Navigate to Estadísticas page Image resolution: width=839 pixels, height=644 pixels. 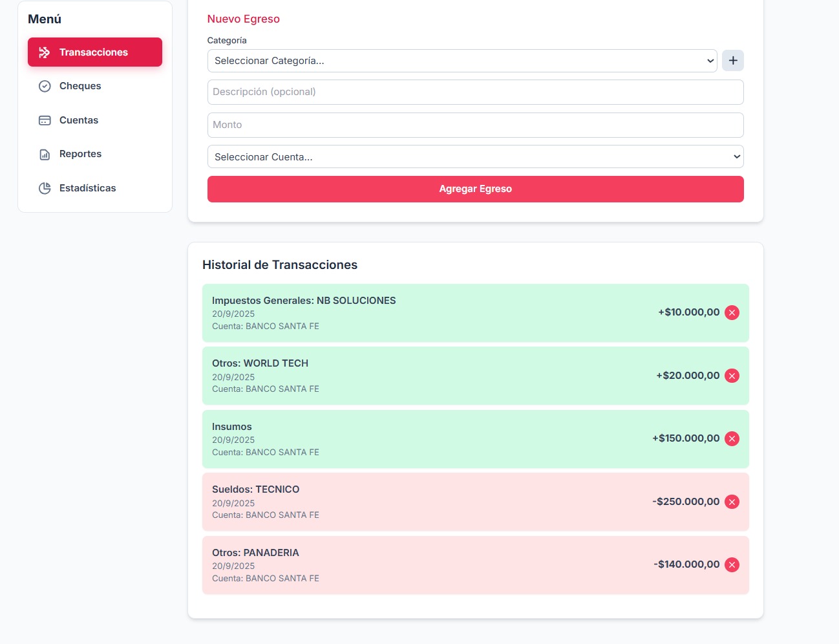87,188
